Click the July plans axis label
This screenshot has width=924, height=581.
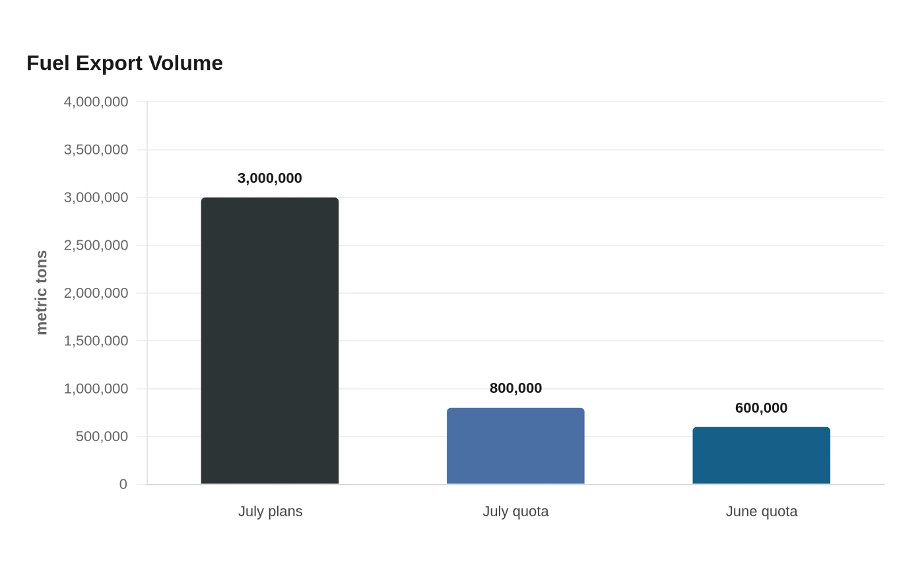[x=270, y=512]
